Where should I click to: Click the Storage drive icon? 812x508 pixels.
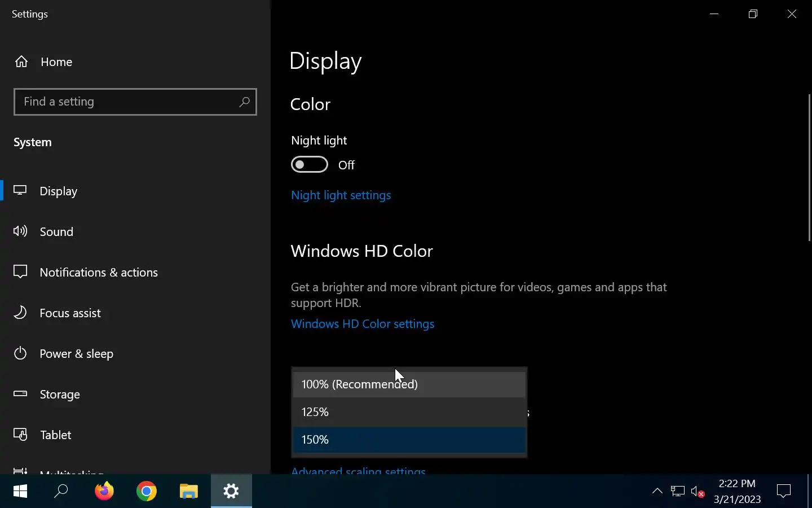coord(20,393)
